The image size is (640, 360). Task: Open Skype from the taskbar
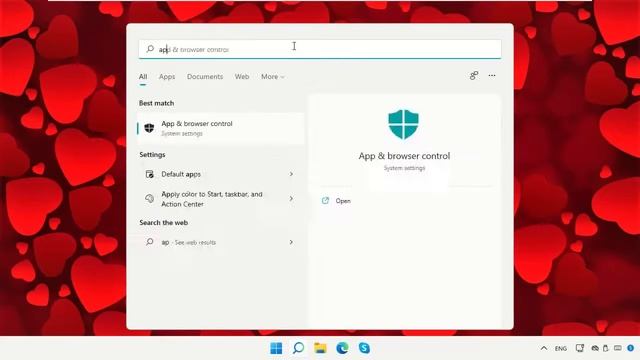364,348
